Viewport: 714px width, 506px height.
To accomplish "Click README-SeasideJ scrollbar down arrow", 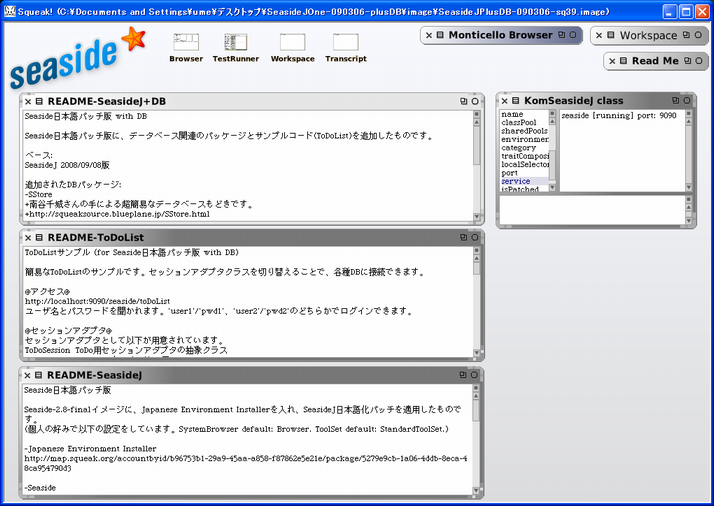I will tap(476, 490).
